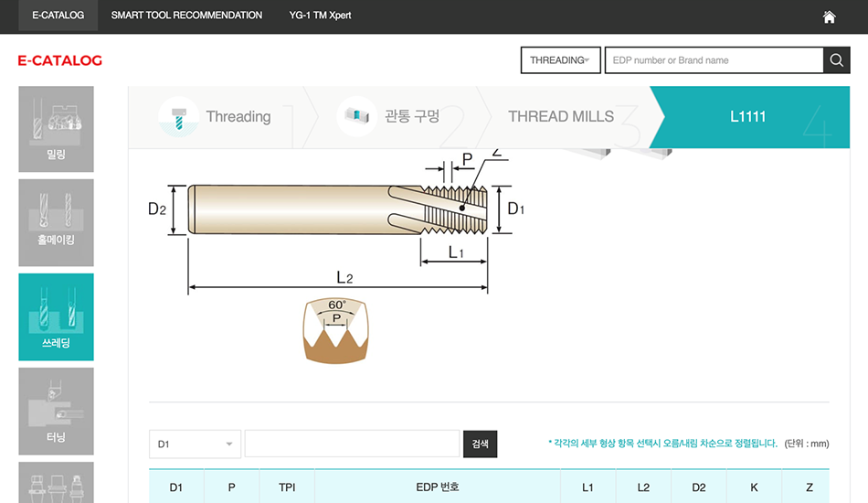The height and width of the screenshot is (503, 868).
Task: Open the 밀링 milling category icon
Action: (x=56, y=129)
